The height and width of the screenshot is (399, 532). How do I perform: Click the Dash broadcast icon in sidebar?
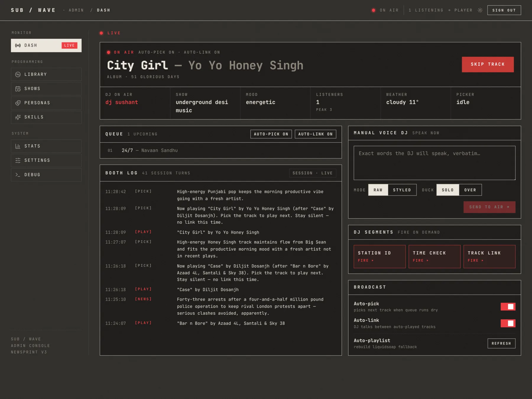point(18,46)
